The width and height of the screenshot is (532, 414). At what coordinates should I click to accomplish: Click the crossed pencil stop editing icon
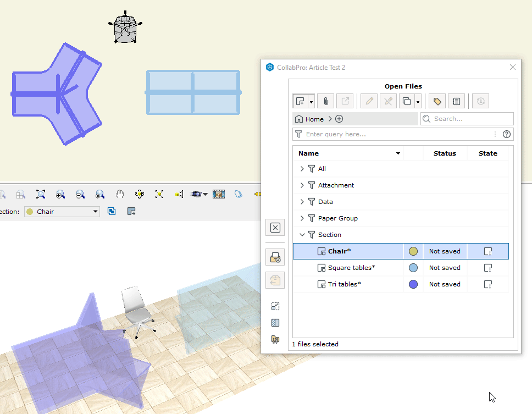coord(389,101)
